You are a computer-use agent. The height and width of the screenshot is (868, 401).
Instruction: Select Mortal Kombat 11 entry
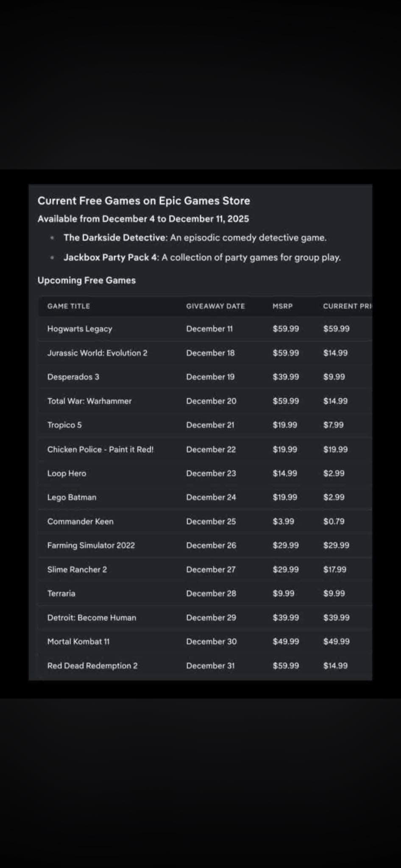[78, 642]
